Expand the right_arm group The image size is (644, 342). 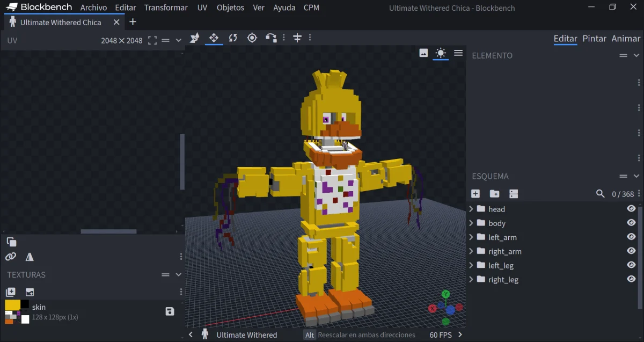[x=471, y=251]
